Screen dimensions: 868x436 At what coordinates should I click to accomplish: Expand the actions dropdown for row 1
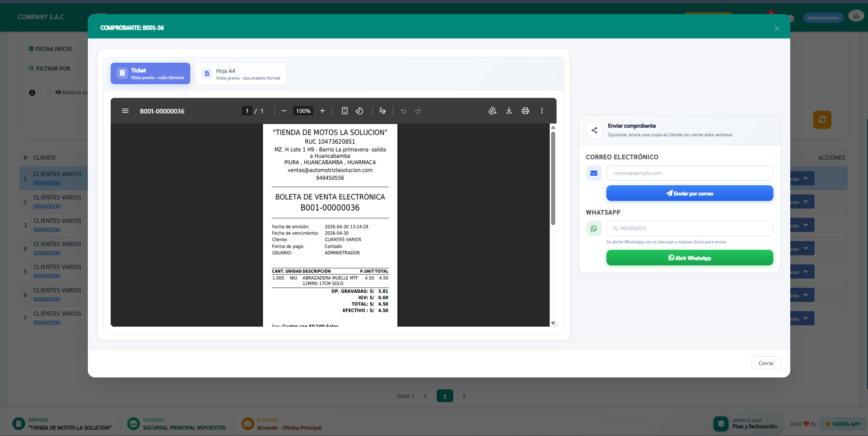[805, 178]
